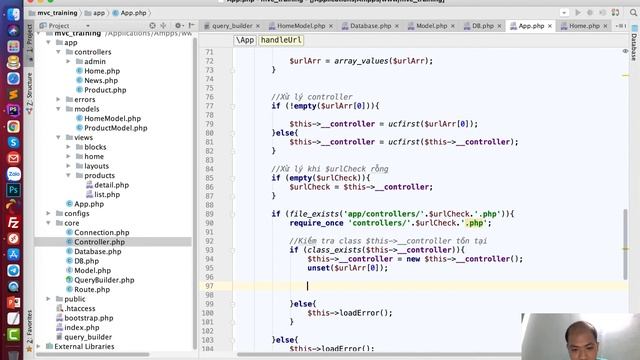Image resolution: width=640 pixels, height=360 pixels.
Task: Expand the admin folder
Action: (x=69, y=61)
